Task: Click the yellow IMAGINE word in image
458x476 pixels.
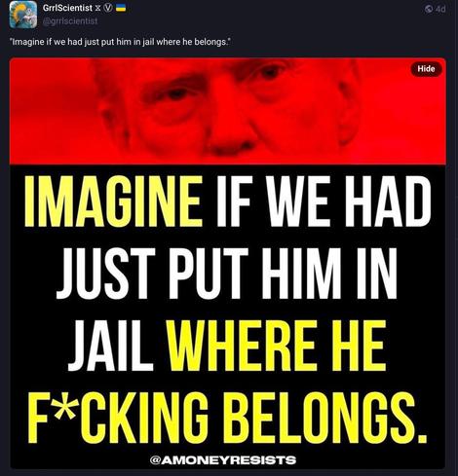Action: coord(113,201)
